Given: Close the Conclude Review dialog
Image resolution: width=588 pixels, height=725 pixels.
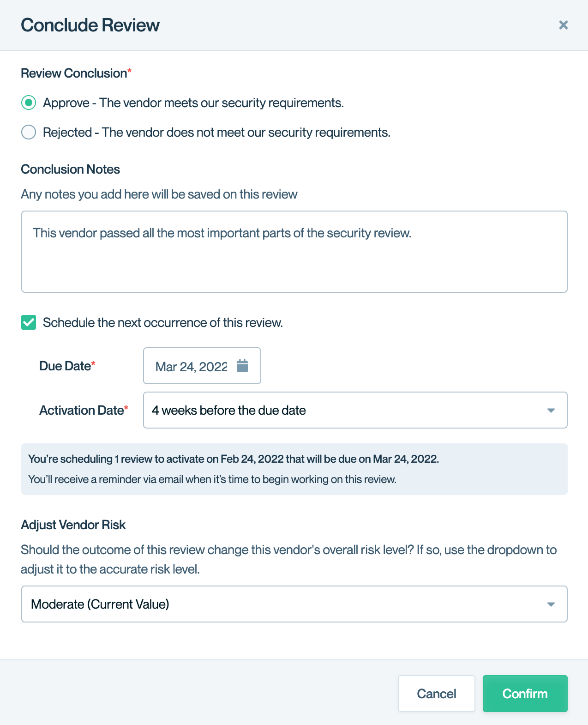Looking at the screenshot, I should point(563,25).
